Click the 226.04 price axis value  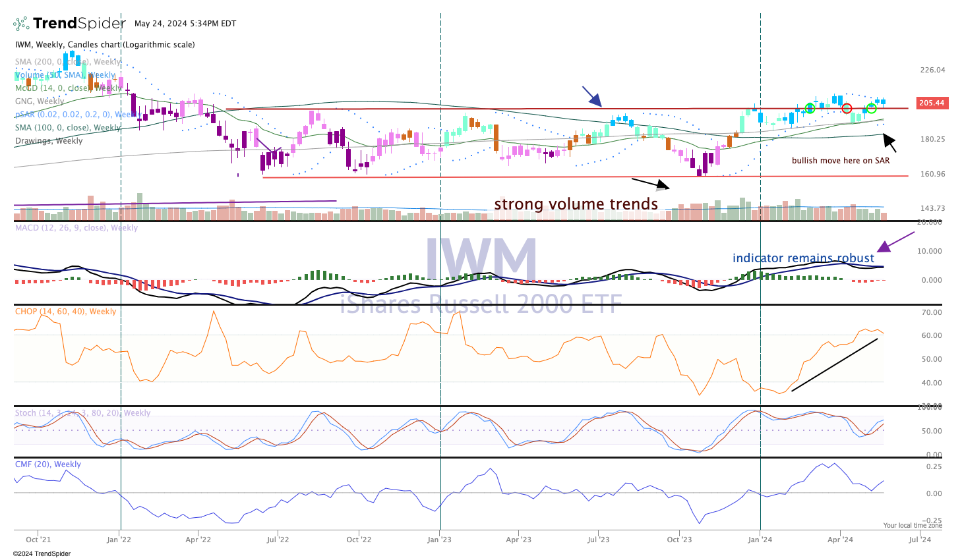coord(932,70)
